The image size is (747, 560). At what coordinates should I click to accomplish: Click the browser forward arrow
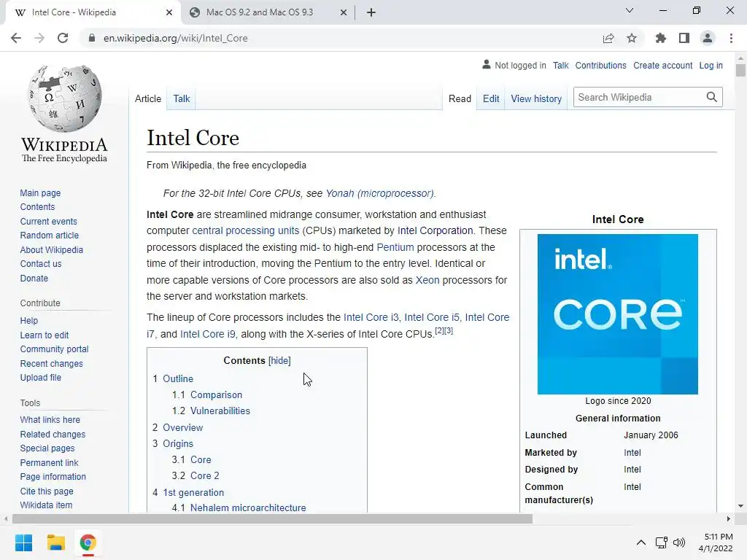click(39, 38)
